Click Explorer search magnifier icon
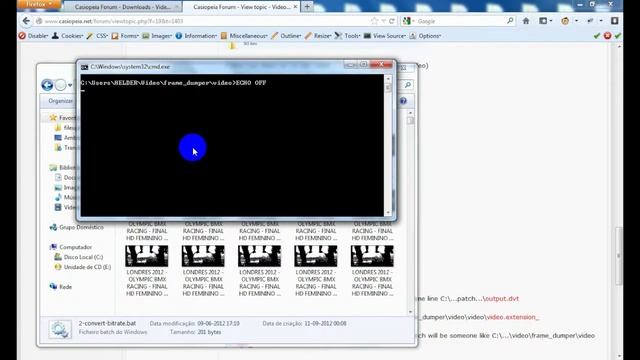 tap(407, 85)
